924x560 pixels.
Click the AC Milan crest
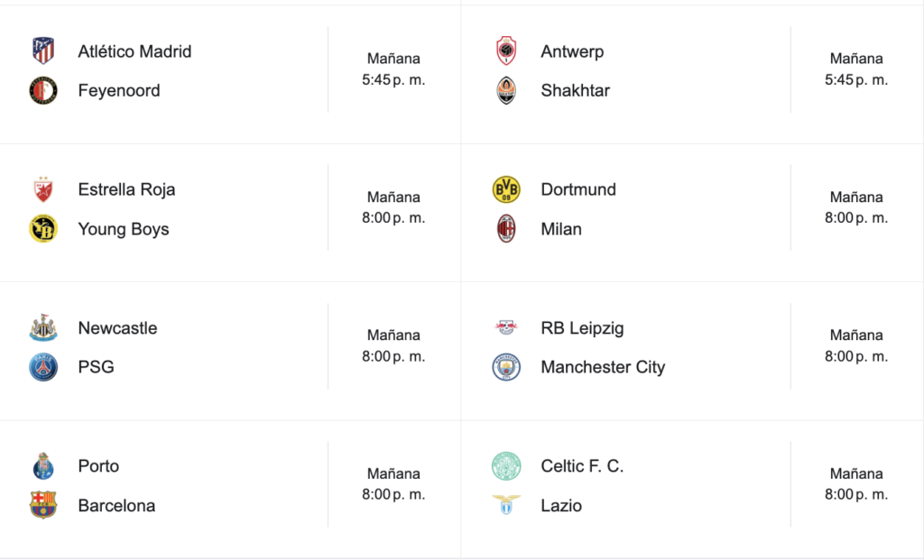506,228
